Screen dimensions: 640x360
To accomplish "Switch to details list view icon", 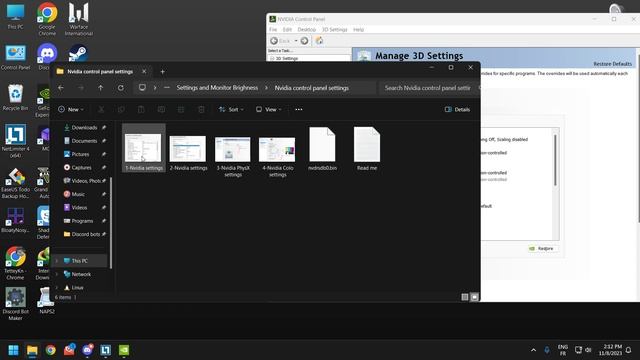I will point(464,297).
